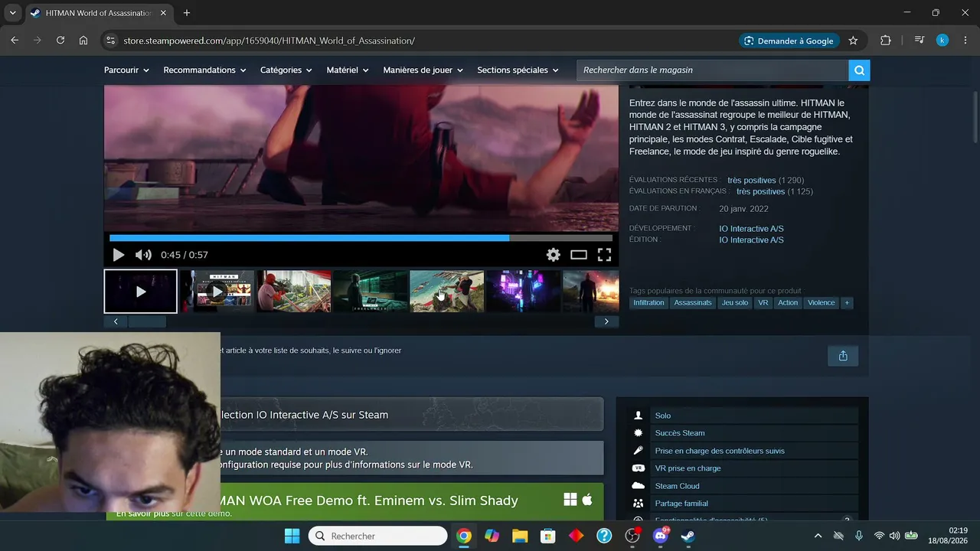980x551 pixels.
Task: Open Chrome extensions puzzle icon
Action: click(886, 41)
